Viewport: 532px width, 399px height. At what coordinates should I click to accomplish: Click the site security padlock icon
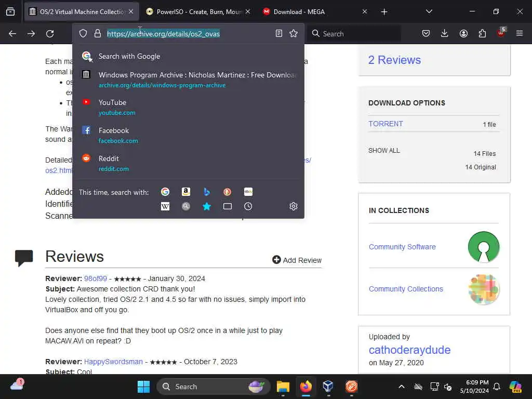pos(98,34)
